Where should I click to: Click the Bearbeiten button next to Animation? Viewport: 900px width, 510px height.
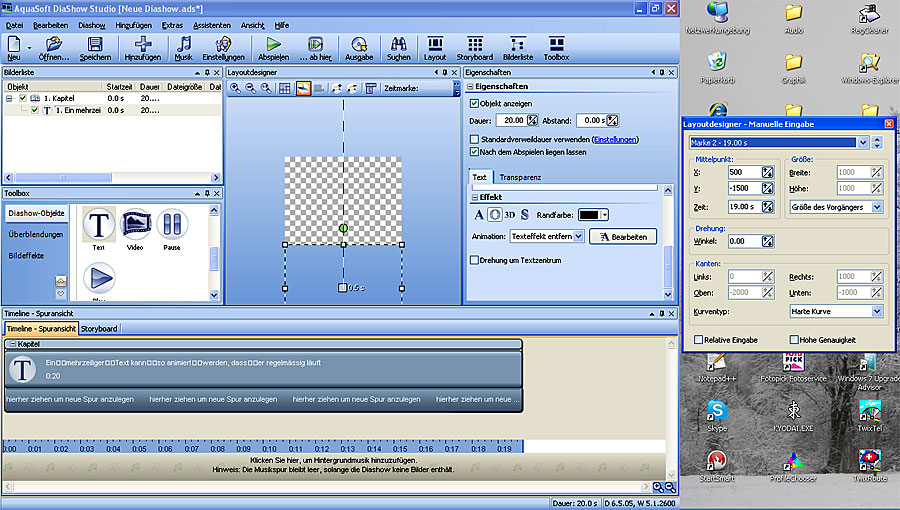pyautogui.click(x=623, y=237)
